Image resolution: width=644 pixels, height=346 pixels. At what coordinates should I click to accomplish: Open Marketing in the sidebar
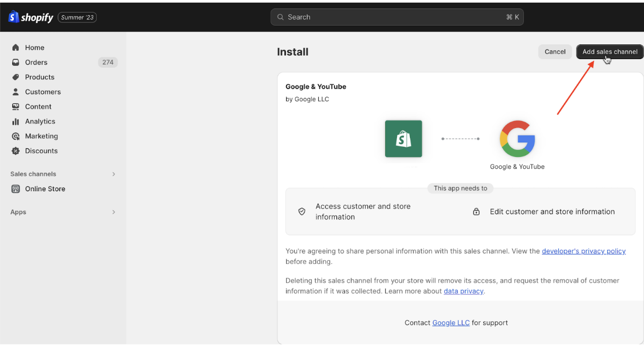(41, 136)
